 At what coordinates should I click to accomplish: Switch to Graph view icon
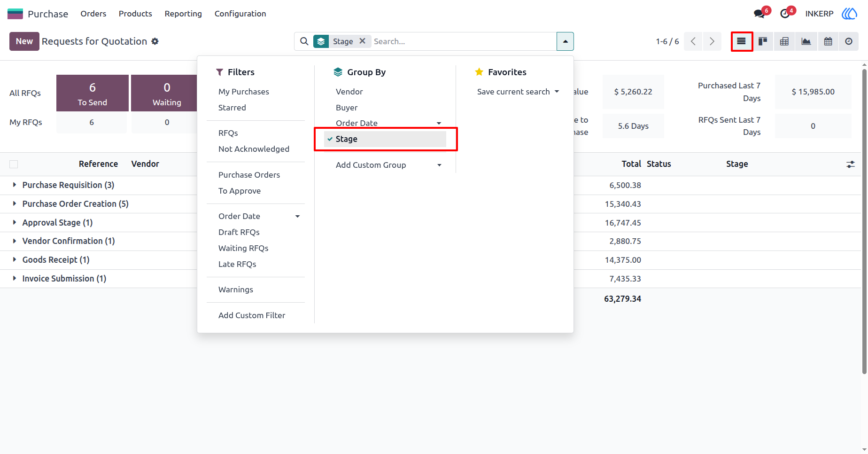point(806,41)
